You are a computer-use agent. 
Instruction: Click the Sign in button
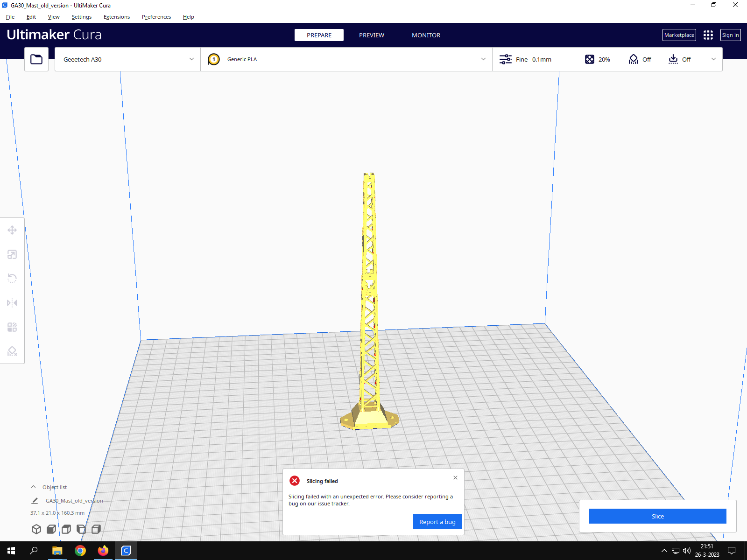[730, 35]
